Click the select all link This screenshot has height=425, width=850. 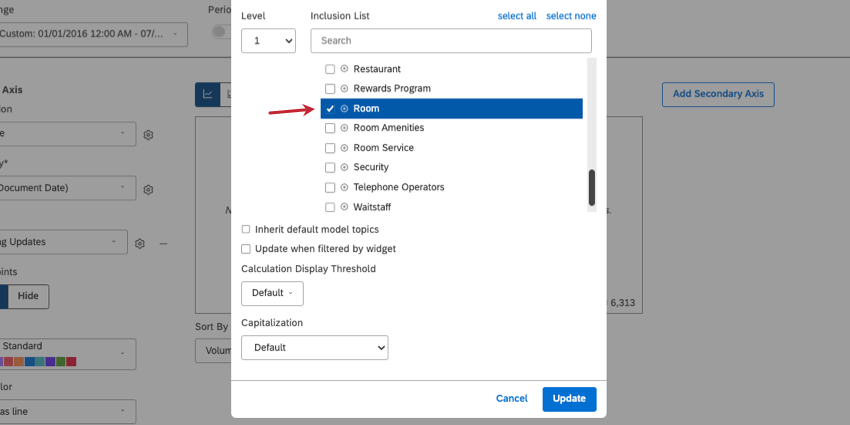click(517, 16)
